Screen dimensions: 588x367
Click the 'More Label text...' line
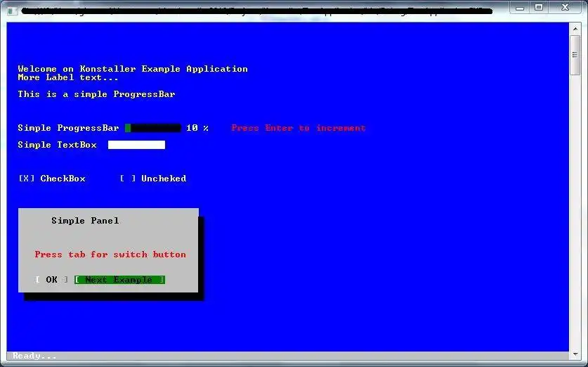(x=68, y=77)
